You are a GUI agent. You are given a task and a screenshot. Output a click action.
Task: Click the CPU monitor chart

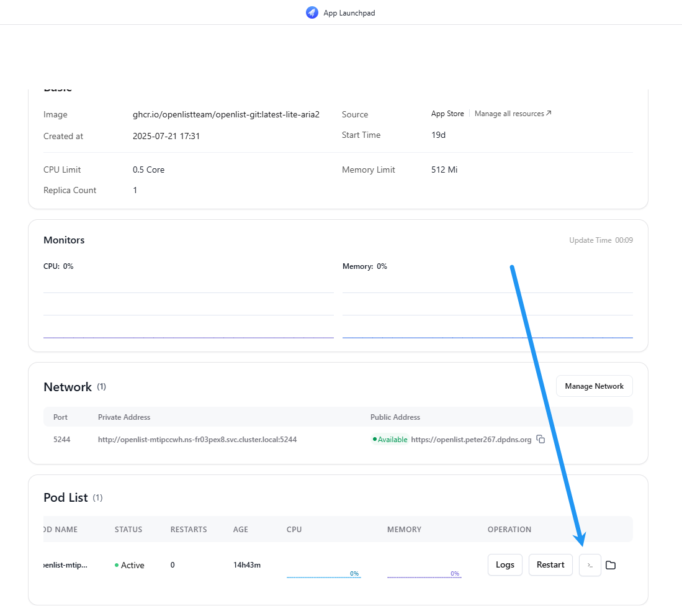click(x=189, y=310)
